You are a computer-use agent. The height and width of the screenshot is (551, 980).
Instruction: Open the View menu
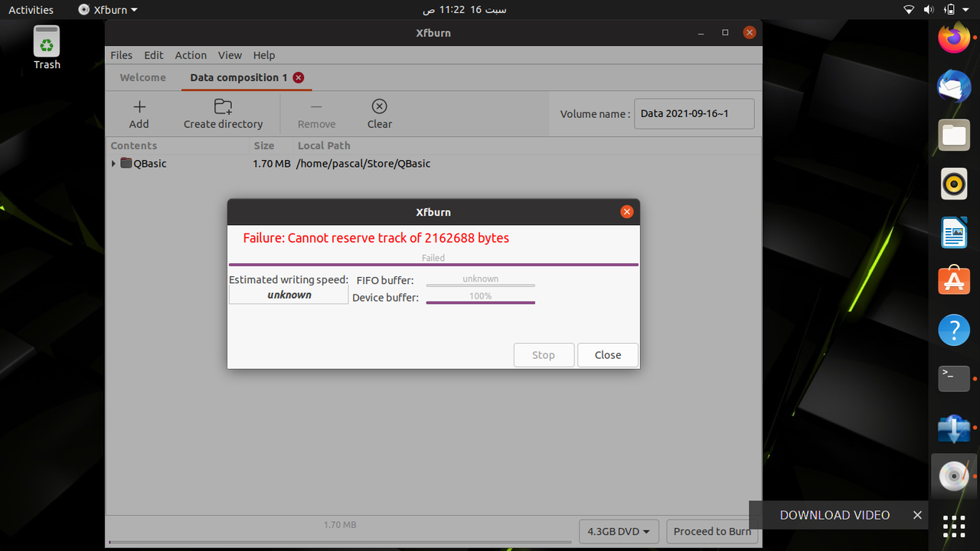click(x=230, y=55)
